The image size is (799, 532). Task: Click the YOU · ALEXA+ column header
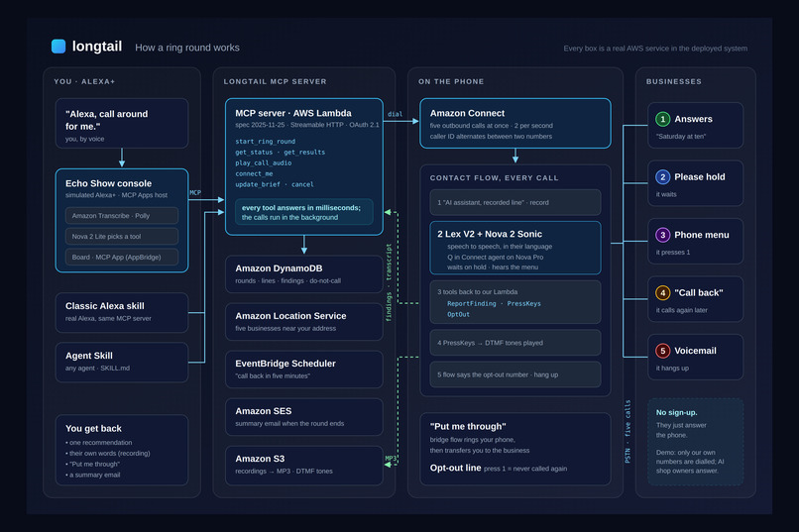tap(84, 81)
